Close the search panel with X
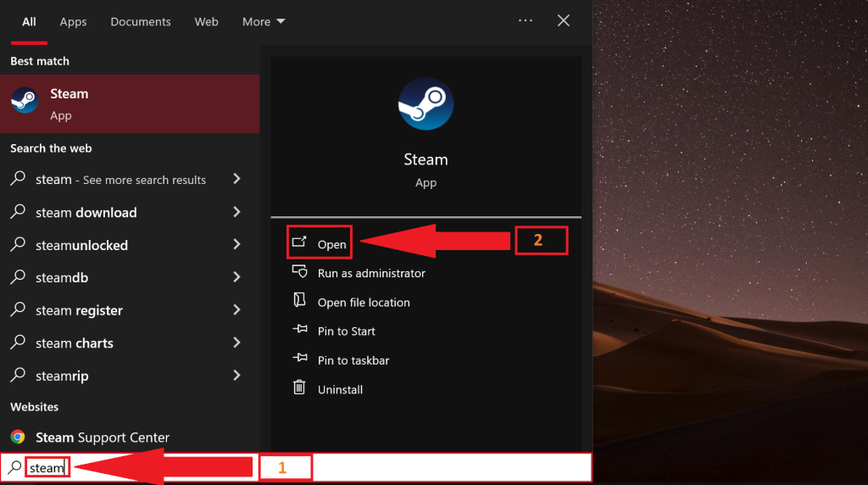Viewport: 868px width, 485px height. [x=564, y=20]
